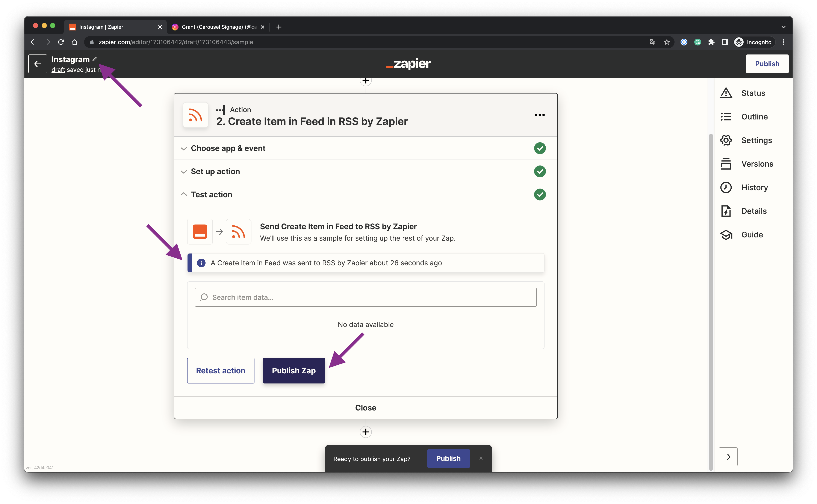Image resolution: width=817 pixels, height=504 pixels.
Task: Open the Versions stack icon
Action: (726, 164)
